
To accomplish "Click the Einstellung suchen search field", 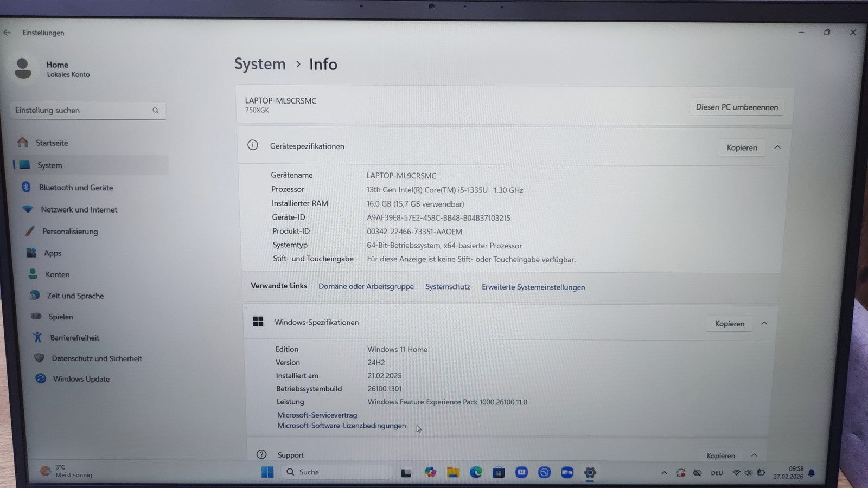I will click(87, 110).
